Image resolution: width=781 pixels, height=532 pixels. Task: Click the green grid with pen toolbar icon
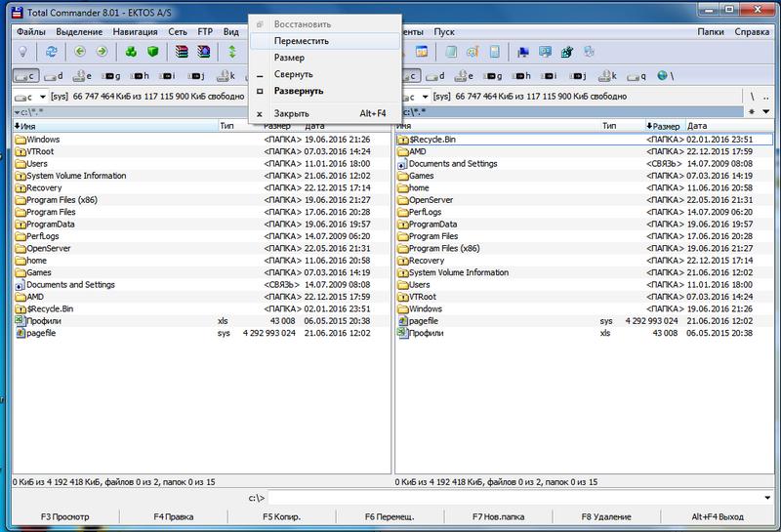(x=566, y=52)
